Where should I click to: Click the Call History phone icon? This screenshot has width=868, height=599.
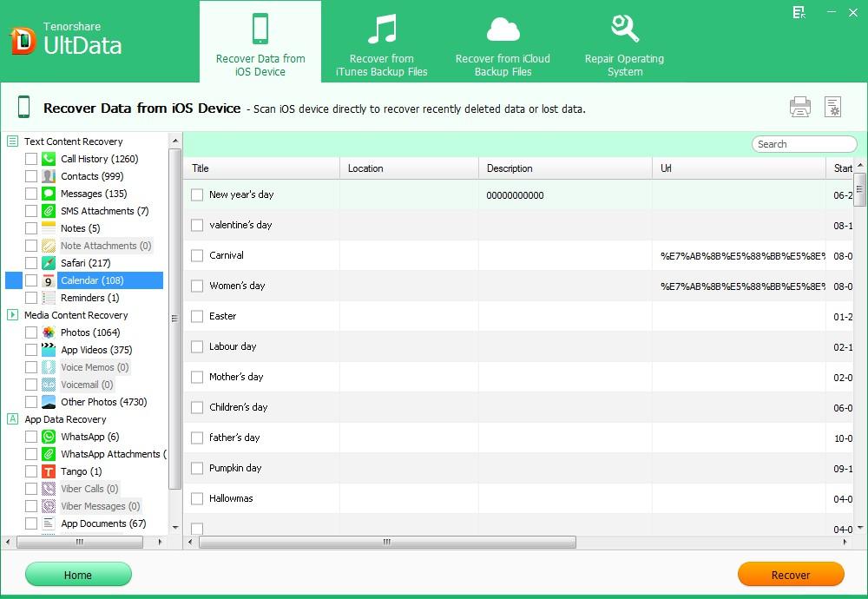pos(49,159)
